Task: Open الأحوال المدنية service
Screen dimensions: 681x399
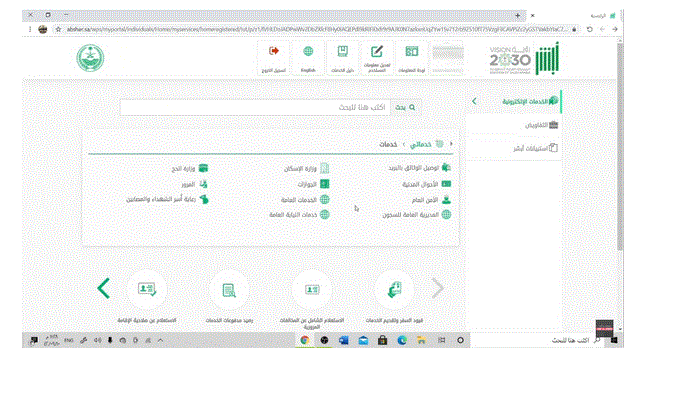Action: point(426,184)
